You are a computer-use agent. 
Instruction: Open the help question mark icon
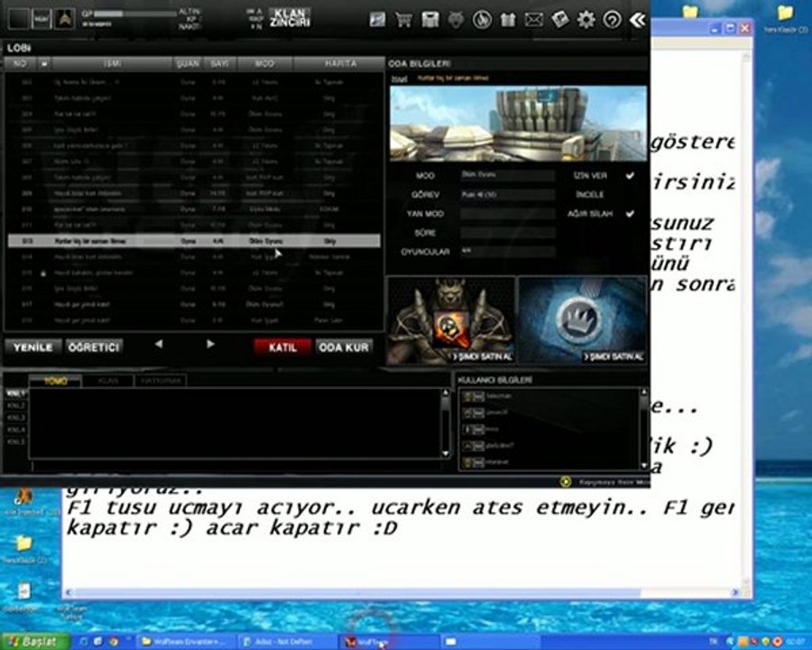[x=612, y=20]
